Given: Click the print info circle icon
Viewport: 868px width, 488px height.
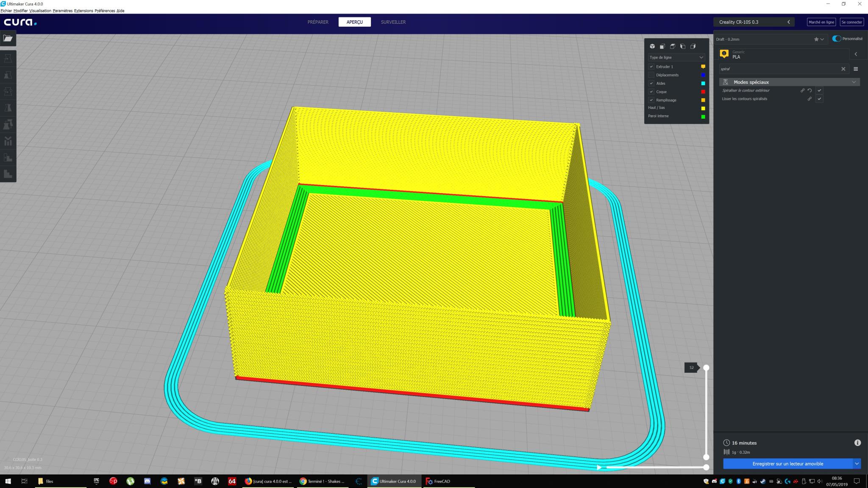Looking at the screenshot, I should (857, 443).
